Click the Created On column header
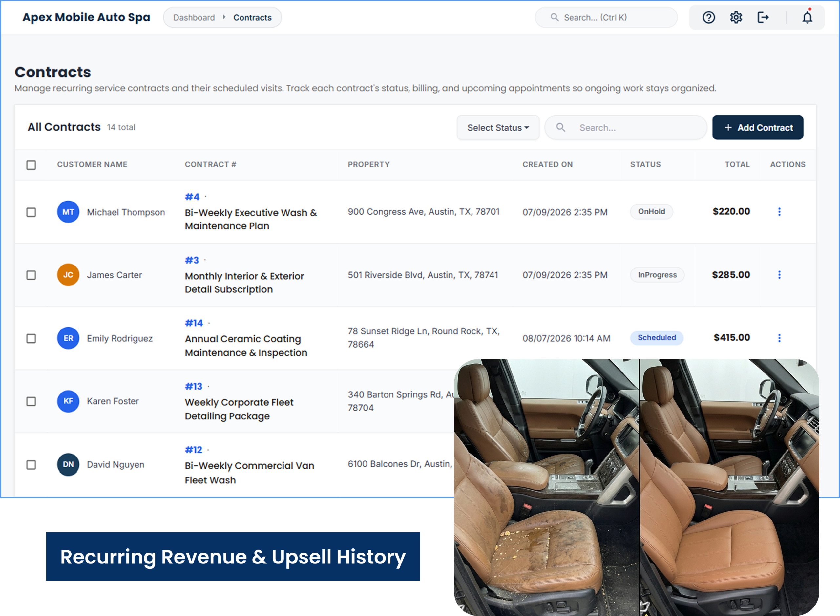This screenshot has height=616, width=840. 547,164
